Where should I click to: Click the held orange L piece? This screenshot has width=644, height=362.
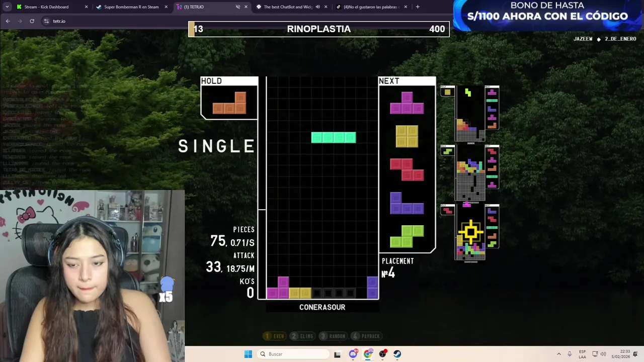tap(229, 103)
